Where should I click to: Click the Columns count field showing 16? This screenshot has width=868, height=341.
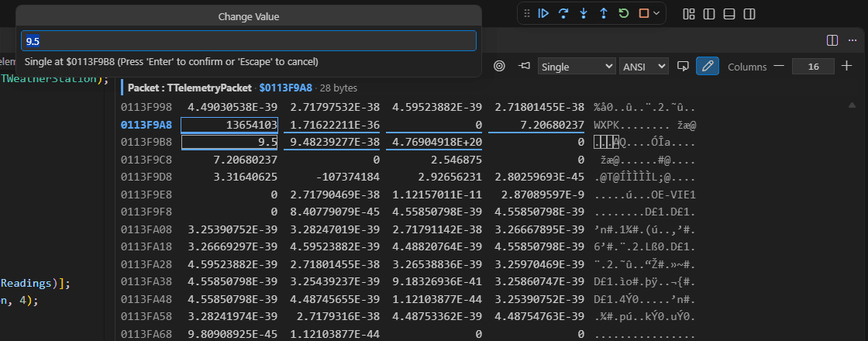pyautogui.click(x=813, y=67)
